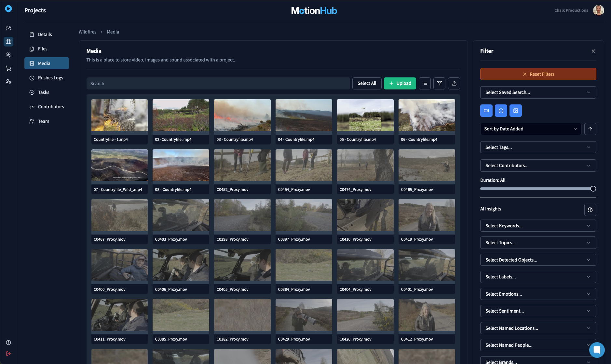
Task: Expand Select Labels dropdown
Action: [538, 277]
